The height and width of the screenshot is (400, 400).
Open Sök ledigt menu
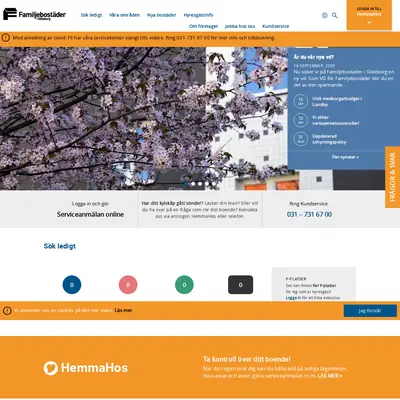click(91, 15)
